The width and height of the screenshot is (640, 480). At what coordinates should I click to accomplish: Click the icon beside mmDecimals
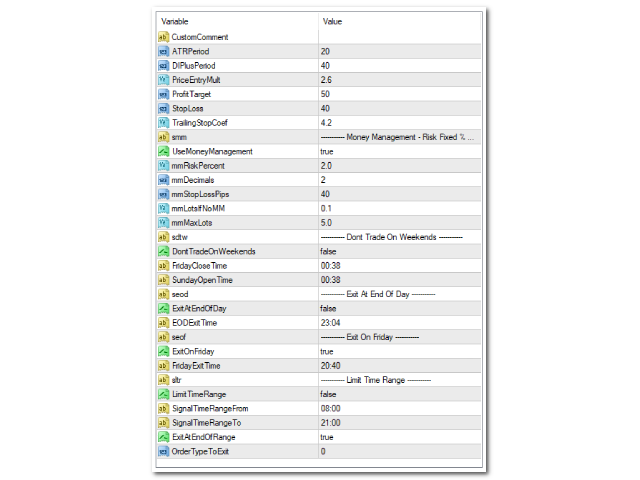163,180
